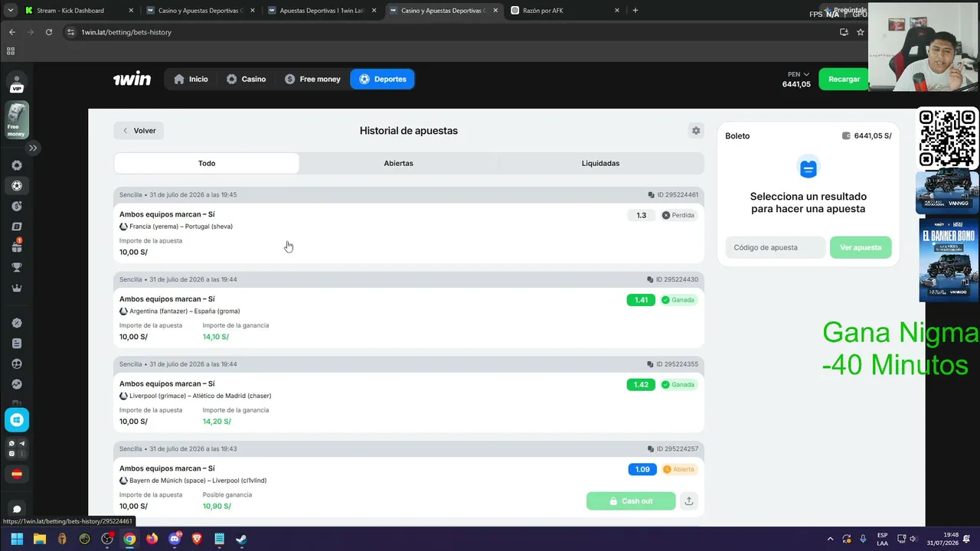Go back to the previous browser page
The height and width of the screenshot is (551, 980).
[x=12, y=32]
